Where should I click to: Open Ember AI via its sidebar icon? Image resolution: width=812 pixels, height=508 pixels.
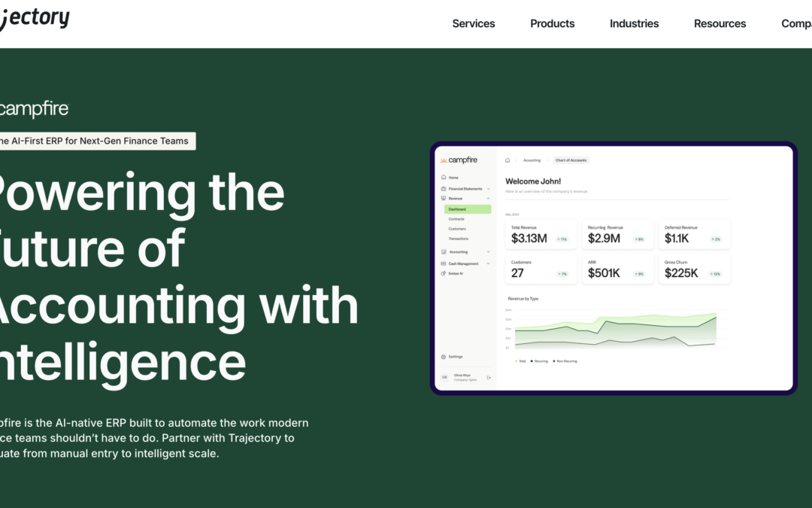coord(444,274)
